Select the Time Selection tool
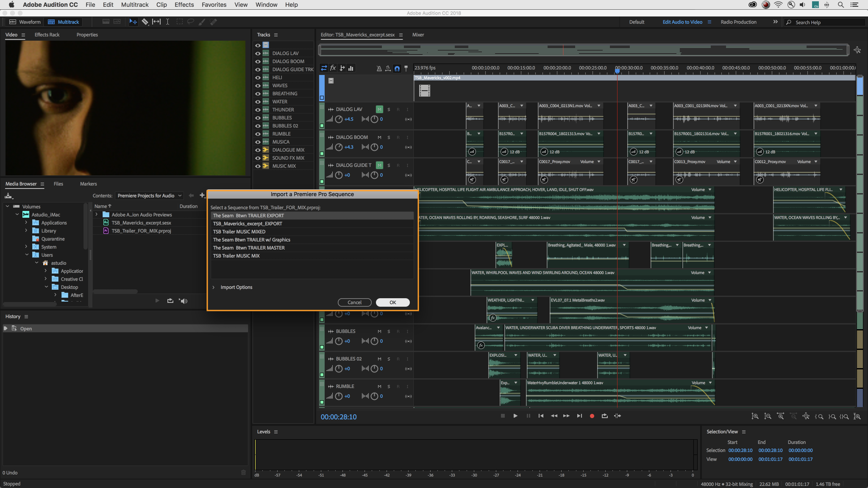868x488 pixels. coord(168,22)
